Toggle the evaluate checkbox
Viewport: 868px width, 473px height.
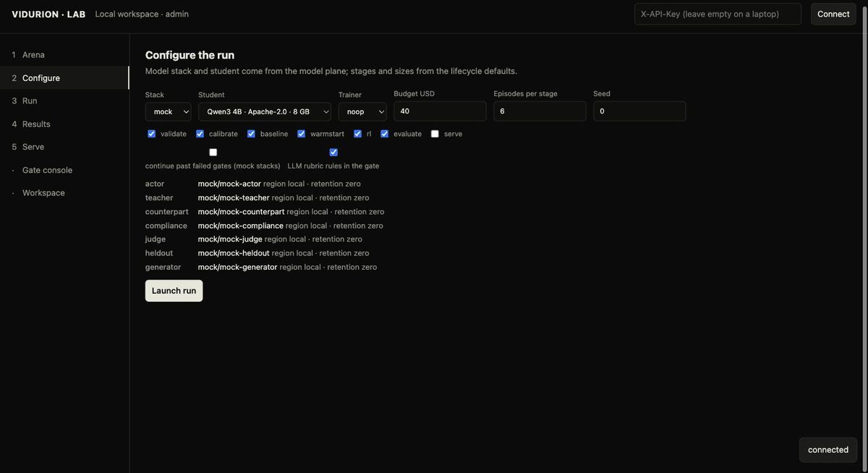[x=384, y=134]
